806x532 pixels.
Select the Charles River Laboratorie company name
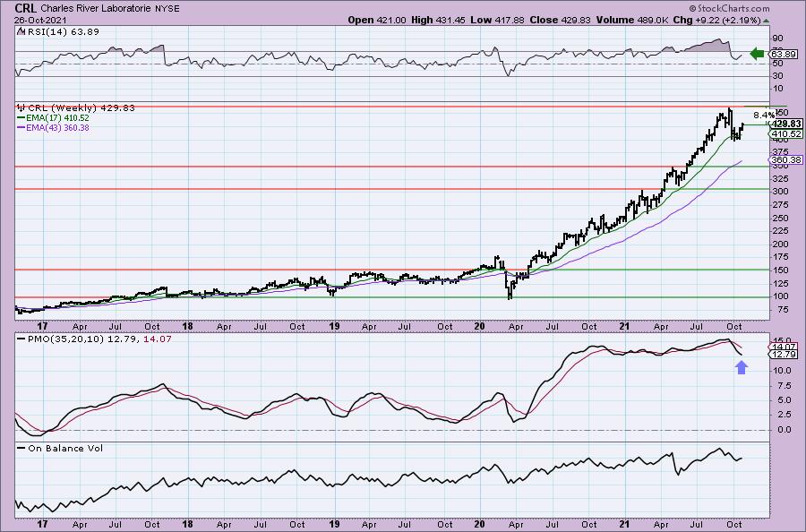[x=96, y=9]
